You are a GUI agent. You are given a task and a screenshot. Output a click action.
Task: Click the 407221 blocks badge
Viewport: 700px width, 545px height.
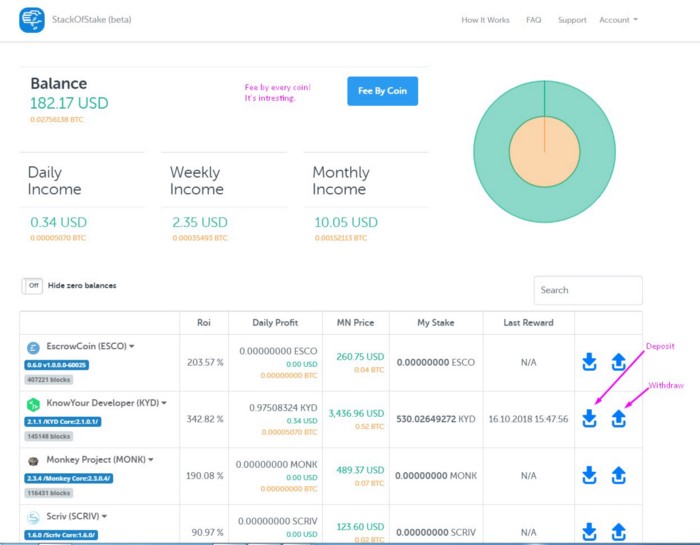pos(49,380)
